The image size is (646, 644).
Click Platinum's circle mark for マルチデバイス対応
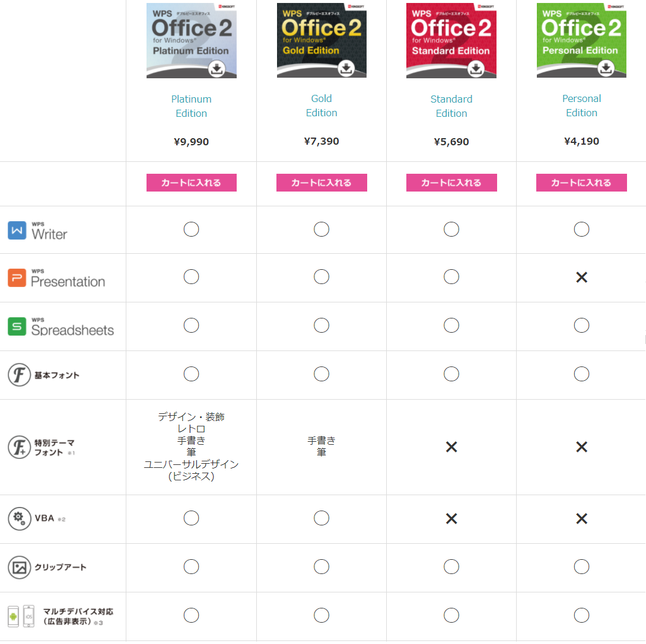coord(191,616)
